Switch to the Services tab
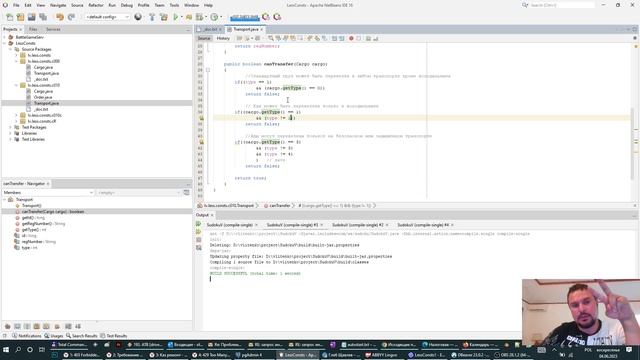 click(x=53, y=29)
